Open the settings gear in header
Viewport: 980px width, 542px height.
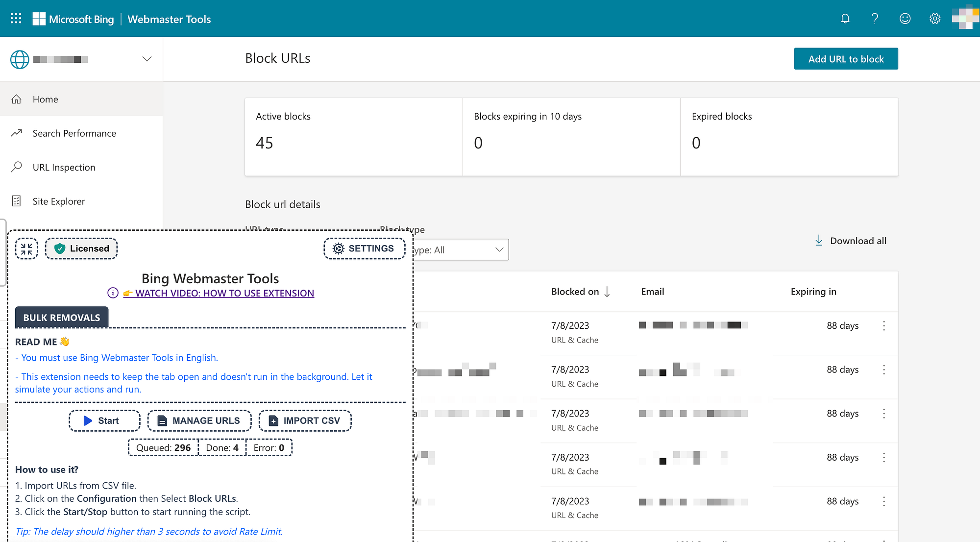[935, 19]
